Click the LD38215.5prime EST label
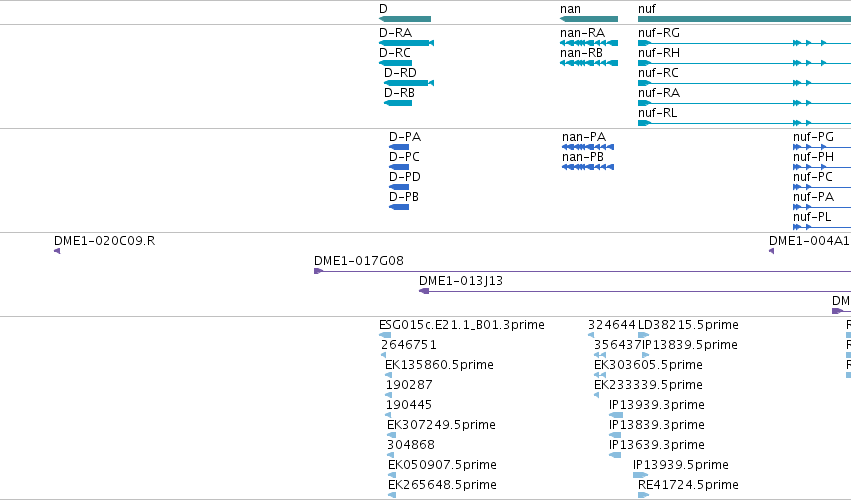The width and height of the screenshot is (851, 500). coord(688,325)
